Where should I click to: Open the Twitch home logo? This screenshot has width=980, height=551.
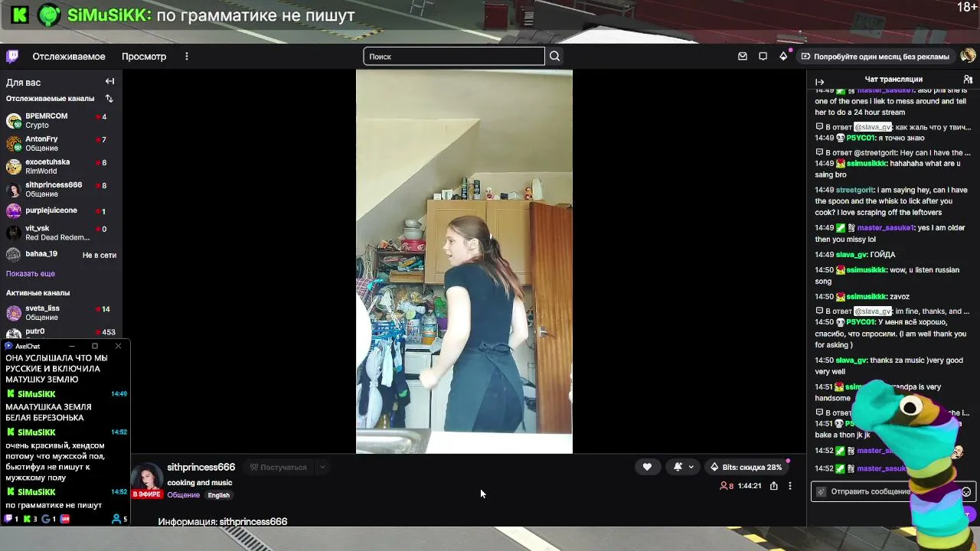click(x=12, y=56)
